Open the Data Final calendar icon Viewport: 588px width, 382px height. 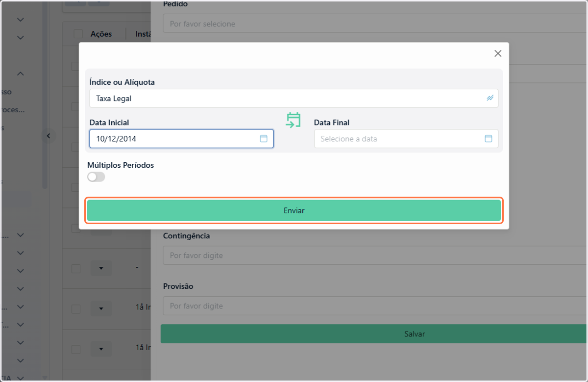[x=489, y=139]
